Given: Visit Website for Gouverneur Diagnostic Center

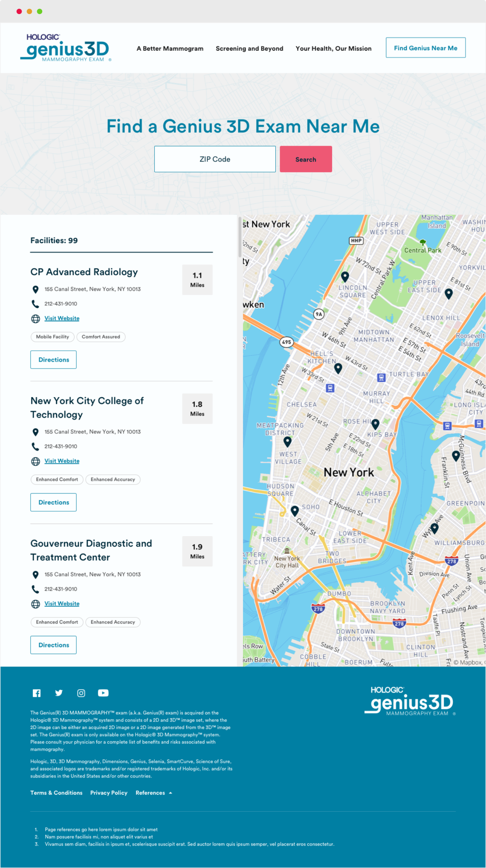Looking at the screenshot, I should click(x=62, y=604).
